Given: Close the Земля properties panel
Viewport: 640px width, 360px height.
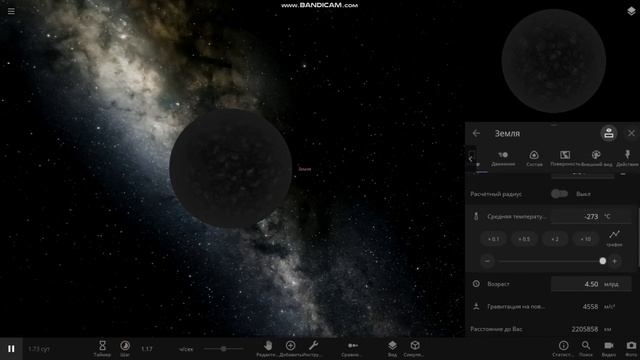Looking at the screenshot, I should coord(631,133).
